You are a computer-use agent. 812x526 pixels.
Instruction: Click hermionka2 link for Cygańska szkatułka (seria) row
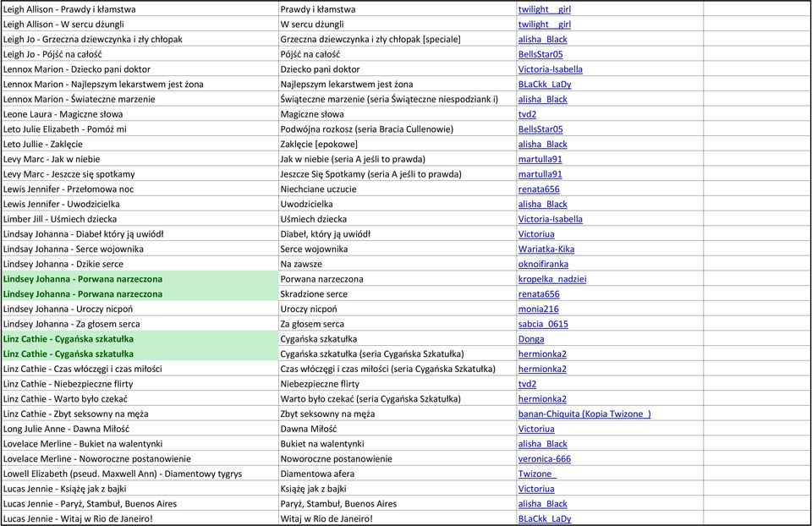tap(543, 354)
